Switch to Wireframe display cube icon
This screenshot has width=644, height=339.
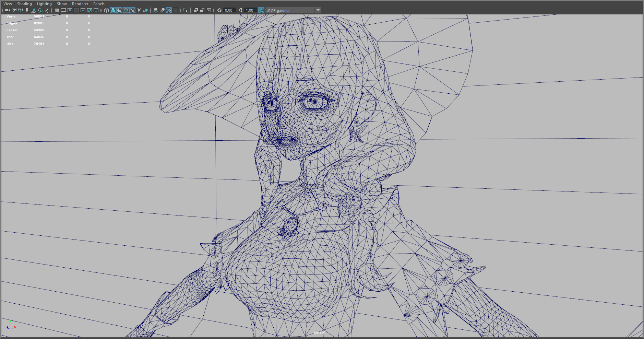[x=106, y=10]
